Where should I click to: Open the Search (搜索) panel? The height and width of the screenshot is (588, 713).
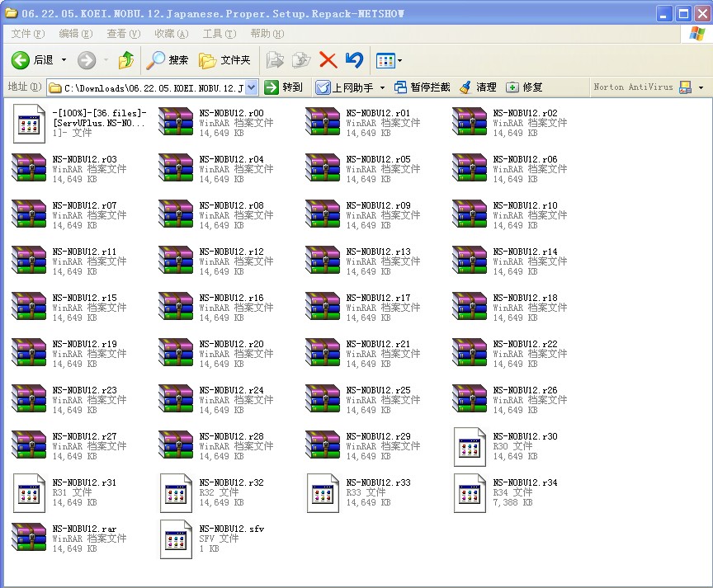click(168, 60)
